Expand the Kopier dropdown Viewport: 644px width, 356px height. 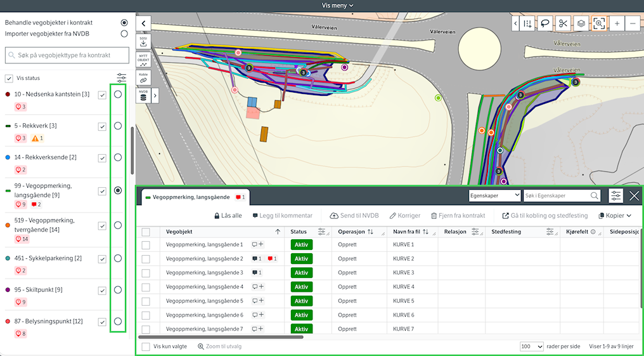615,216
